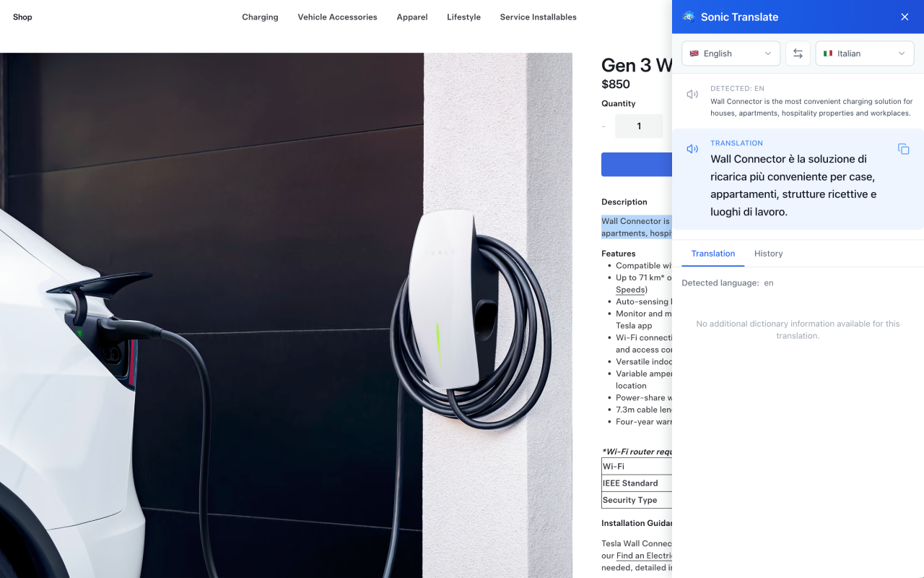Play audio of Italian translation

[692, 149]
